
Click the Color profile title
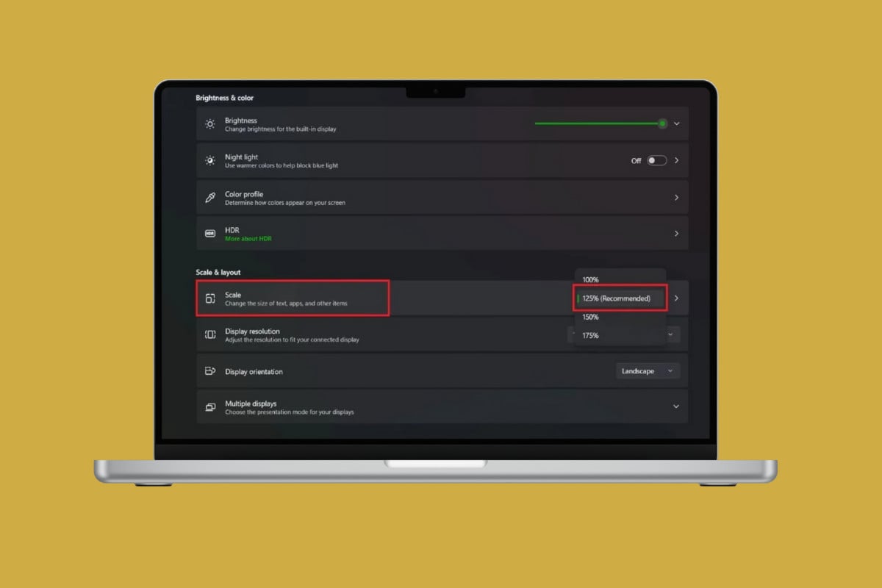point(244,194)
